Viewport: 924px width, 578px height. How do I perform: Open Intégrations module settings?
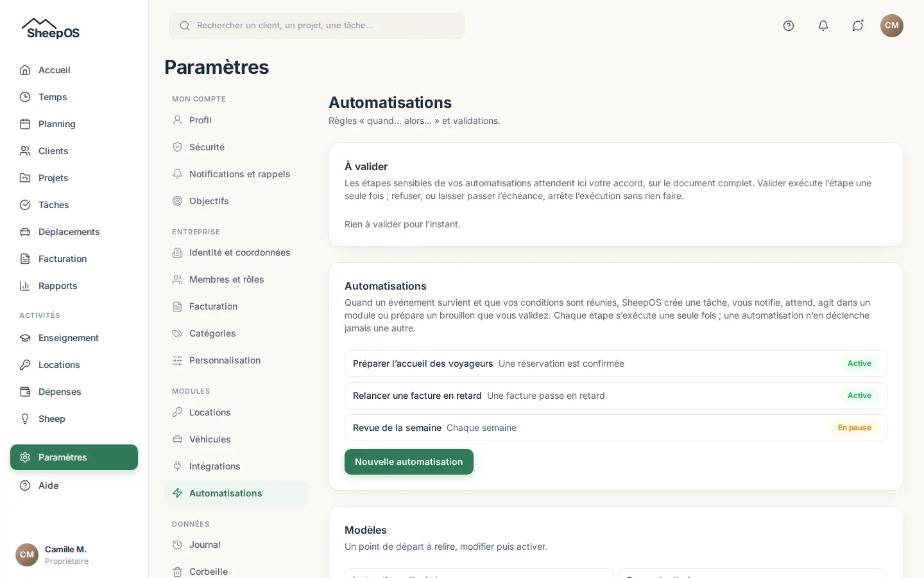[236, 466]
